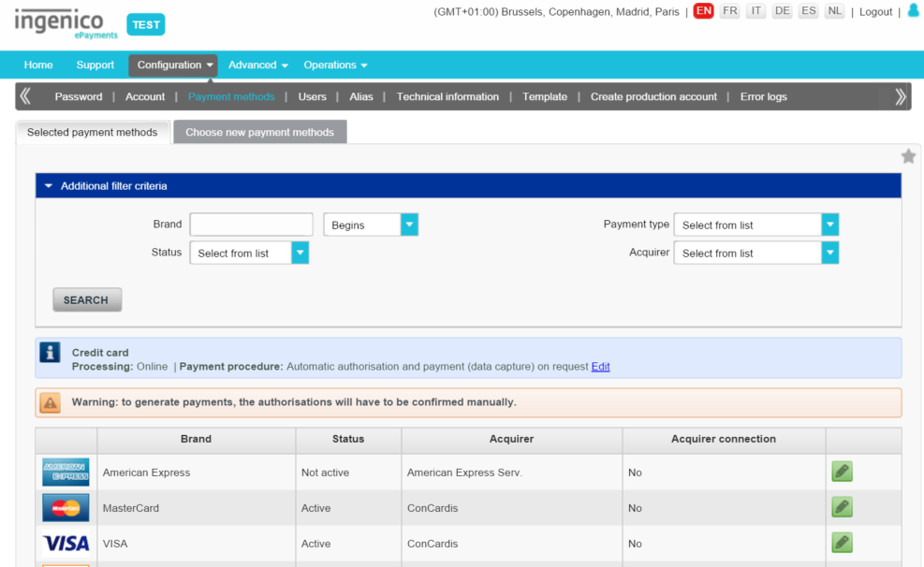924x567 pixels.
Task: Open the Payment type dropdown
Action: coord(755,225)
